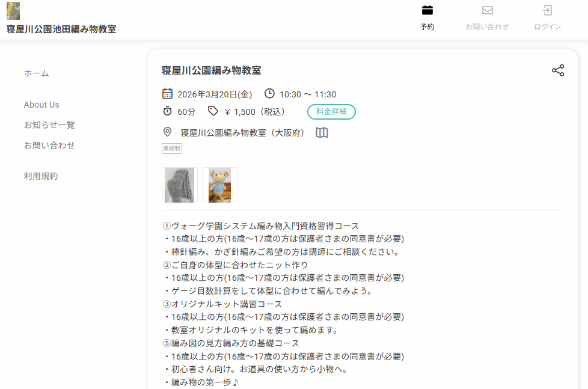Click the 予約 calendar icon in header
The image size is (588, 389).
427,10
